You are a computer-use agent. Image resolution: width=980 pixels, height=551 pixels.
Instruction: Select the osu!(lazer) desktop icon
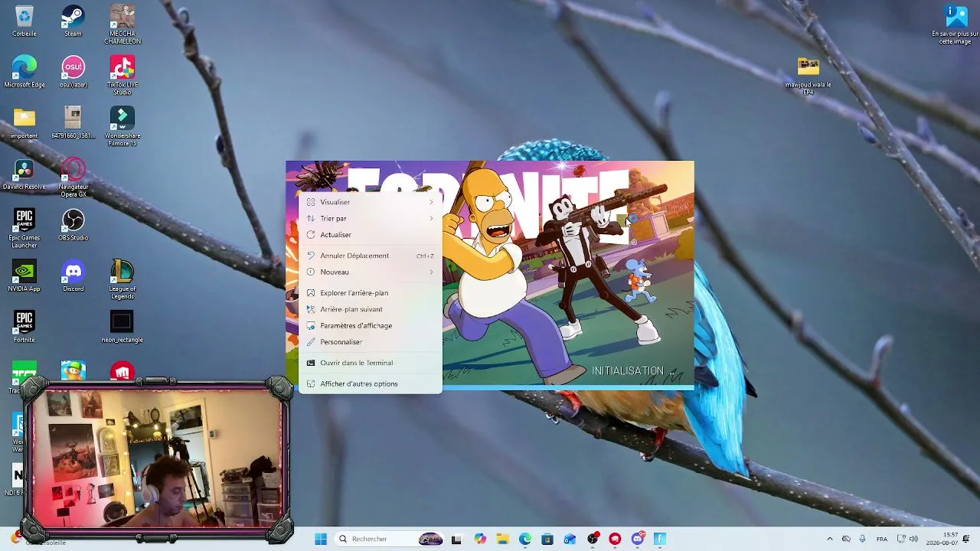click(73, 73)
